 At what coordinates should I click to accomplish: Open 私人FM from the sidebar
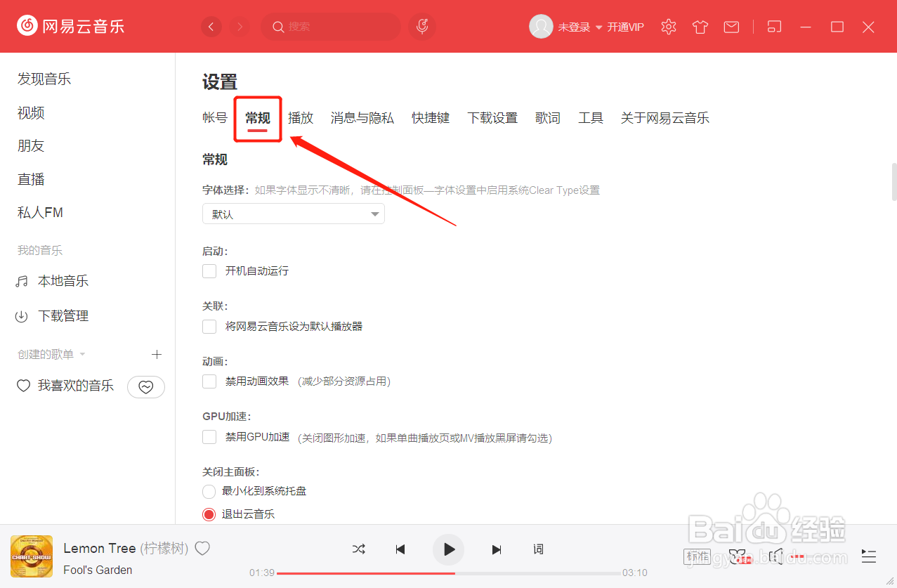(x=40, y=211)
